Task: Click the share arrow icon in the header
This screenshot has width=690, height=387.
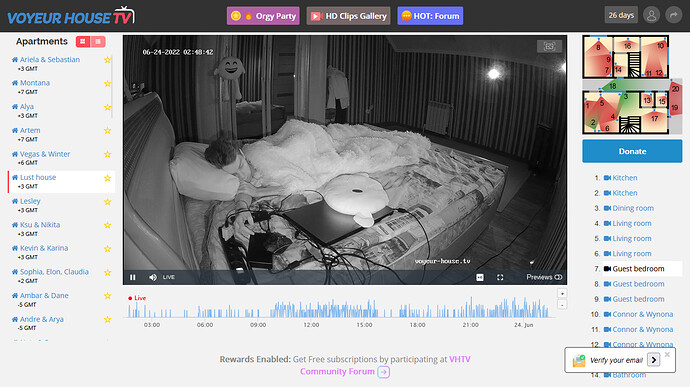Action: [x=673, y=15]
